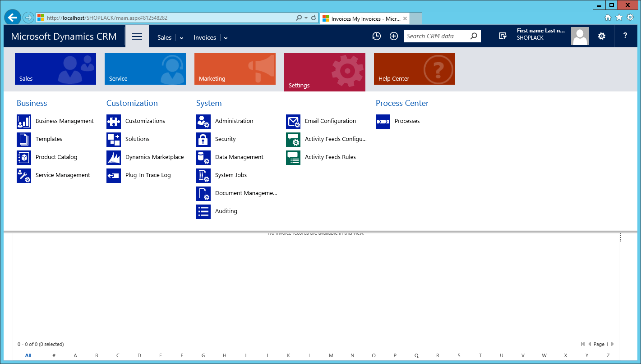Open the Data Management icon

203,157
